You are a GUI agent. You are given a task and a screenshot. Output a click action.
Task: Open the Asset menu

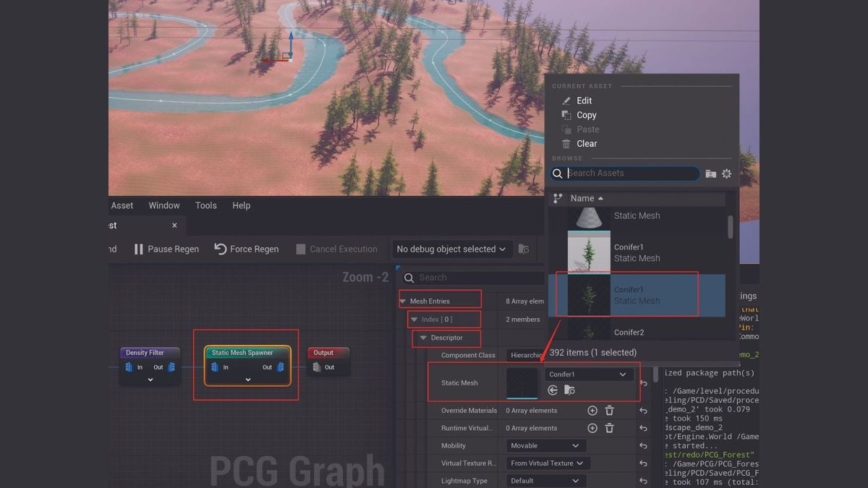pos(122,205)
